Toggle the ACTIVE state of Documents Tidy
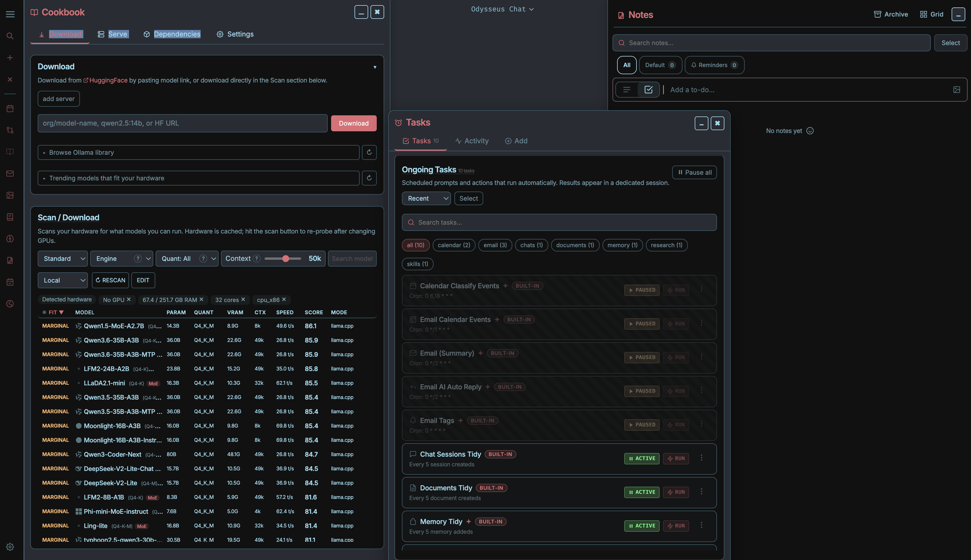This screenshot has height=560, width=971. coord(641,492)
